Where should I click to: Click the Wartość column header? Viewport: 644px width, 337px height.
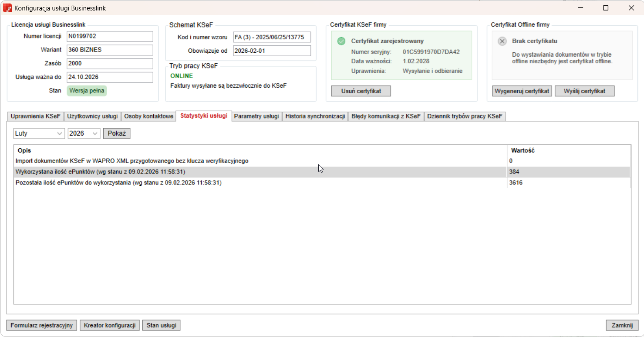point(523,150)
